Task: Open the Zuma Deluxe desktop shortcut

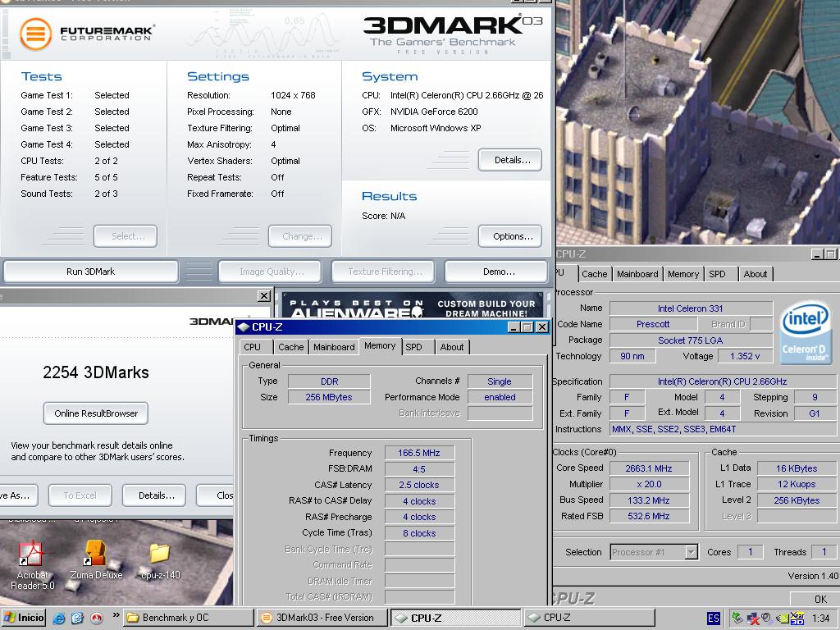Action: (96, 559)
